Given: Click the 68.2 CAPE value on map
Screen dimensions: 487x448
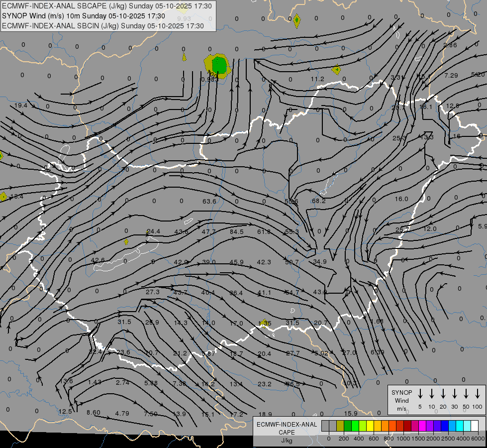Looking at the screenshot, I should point(319,201).
